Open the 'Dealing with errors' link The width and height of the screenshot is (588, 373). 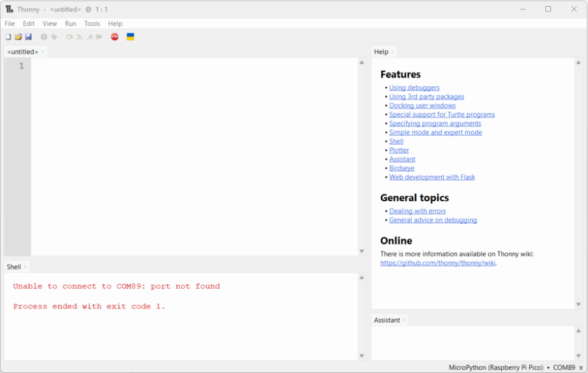[x=417, y=211]
